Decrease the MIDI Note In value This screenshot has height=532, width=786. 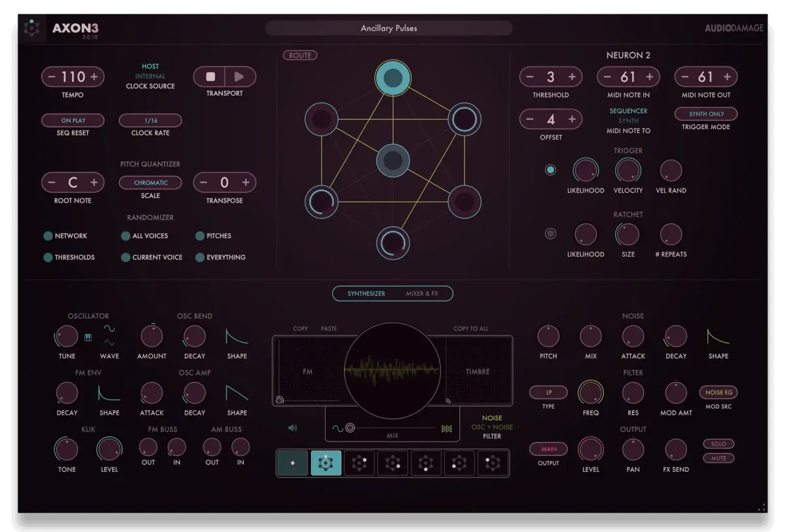pyautogui.click(x=607, y=77)
